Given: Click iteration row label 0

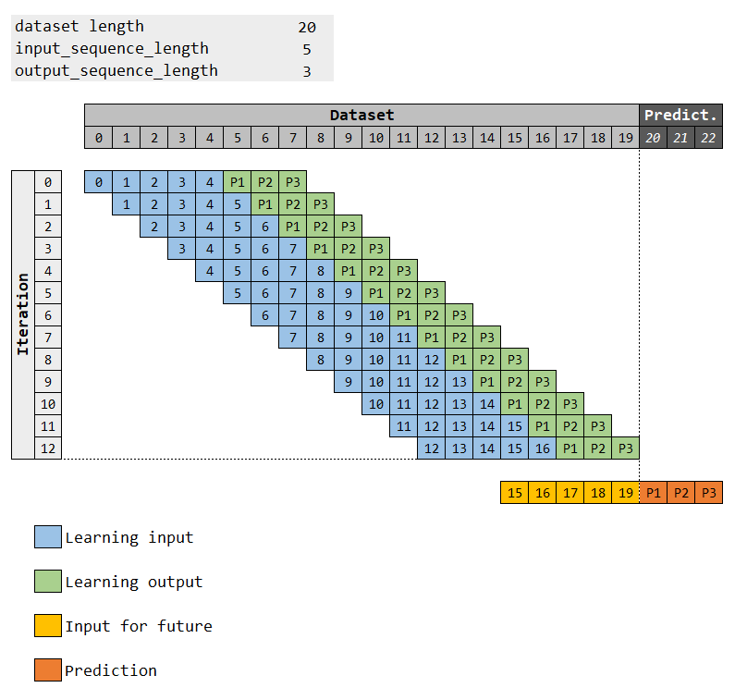Looking at the screenshot, I should click(x=48, y=182).
